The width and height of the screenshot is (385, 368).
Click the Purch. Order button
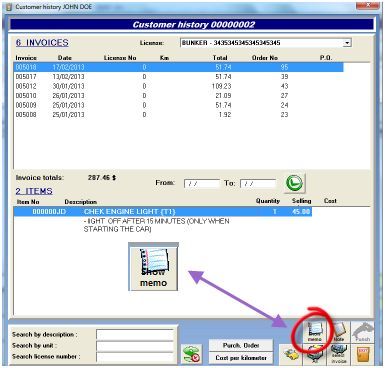241,345
